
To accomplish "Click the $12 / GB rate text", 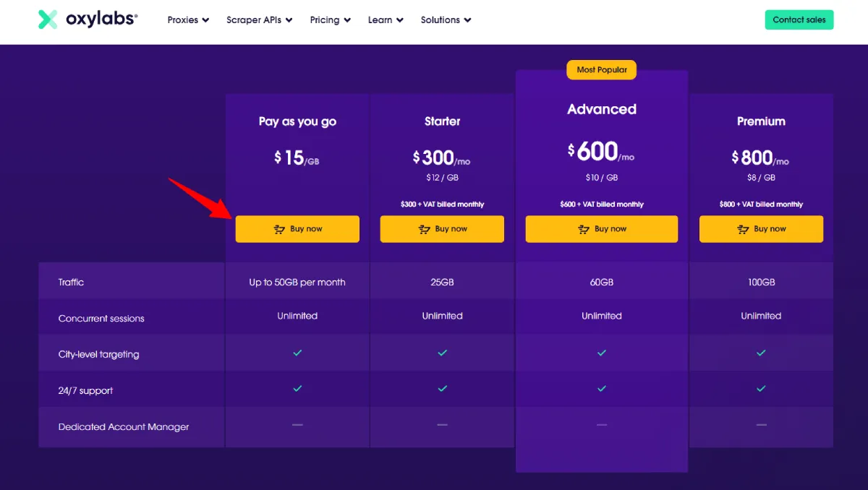I will [442, 178].
